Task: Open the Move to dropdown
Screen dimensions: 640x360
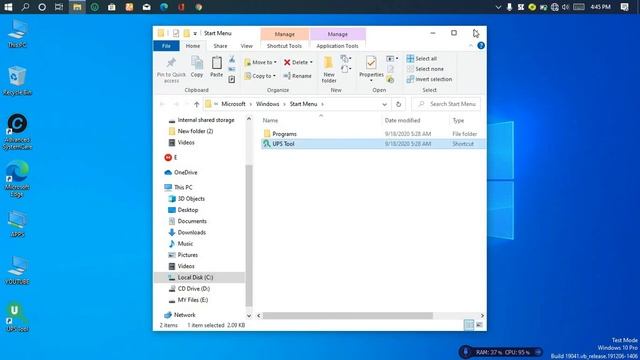Action: [x=260, y=62]
